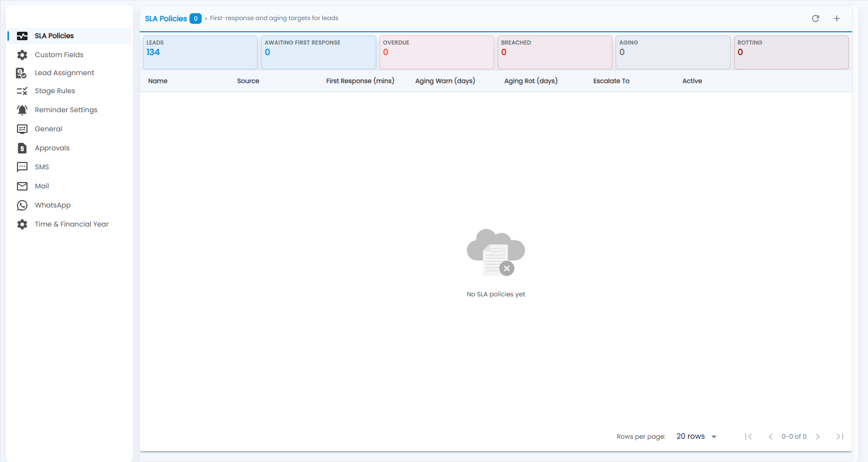Click the first-response and aging targets subtitle
The image size is (868, 462).
(274, 18)
